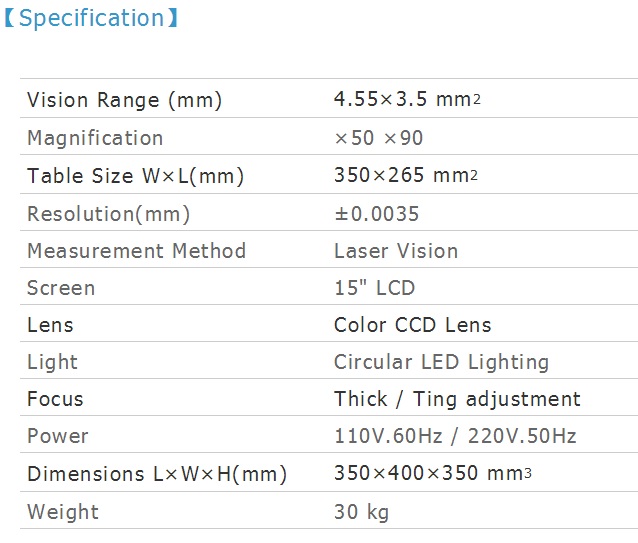
Task: Select the Vision Range (mm) label
Action: point(124,100)
